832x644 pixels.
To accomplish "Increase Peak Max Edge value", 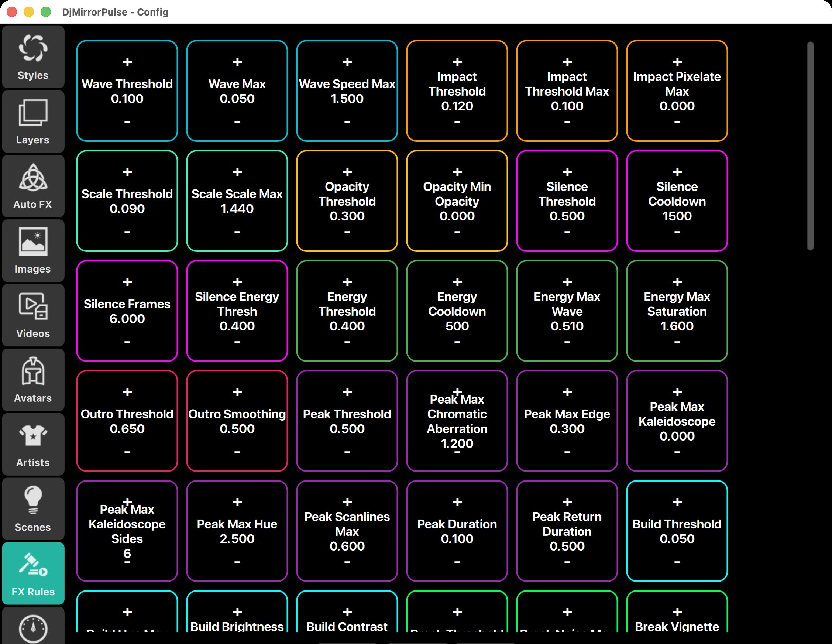I will (x=567, y=392).
